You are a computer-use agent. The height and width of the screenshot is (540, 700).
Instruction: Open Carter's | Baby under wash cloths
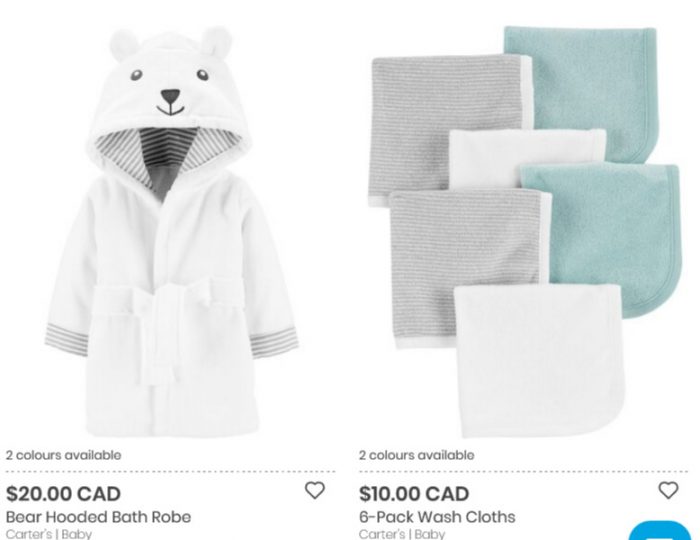click(402, 534)
